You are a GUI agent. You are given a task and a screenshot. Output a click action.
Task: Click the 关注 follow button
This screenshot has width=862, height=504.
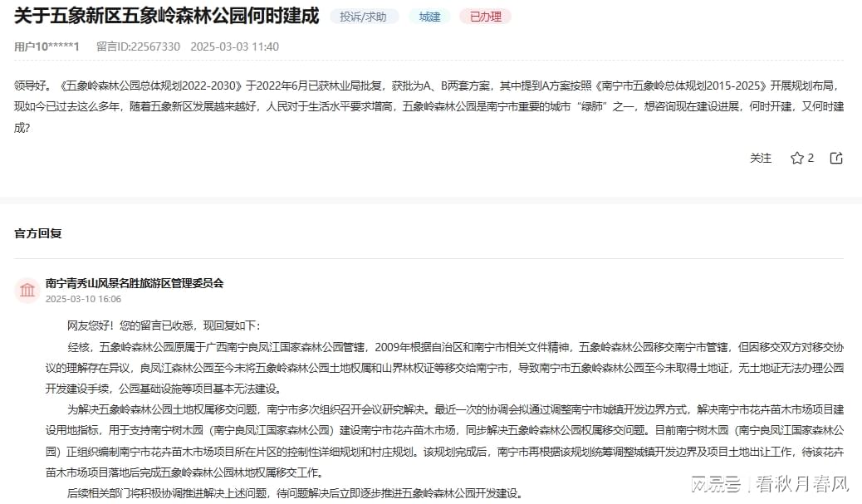click(761, 159)
